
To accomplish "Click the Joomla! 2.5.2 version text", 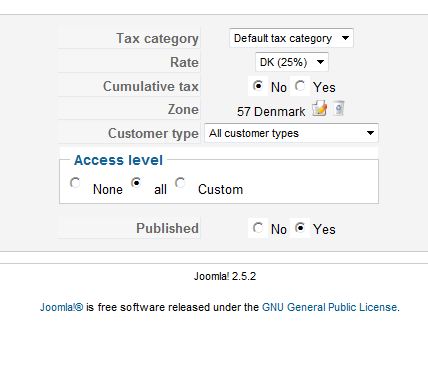I will (x=225, y=276).
